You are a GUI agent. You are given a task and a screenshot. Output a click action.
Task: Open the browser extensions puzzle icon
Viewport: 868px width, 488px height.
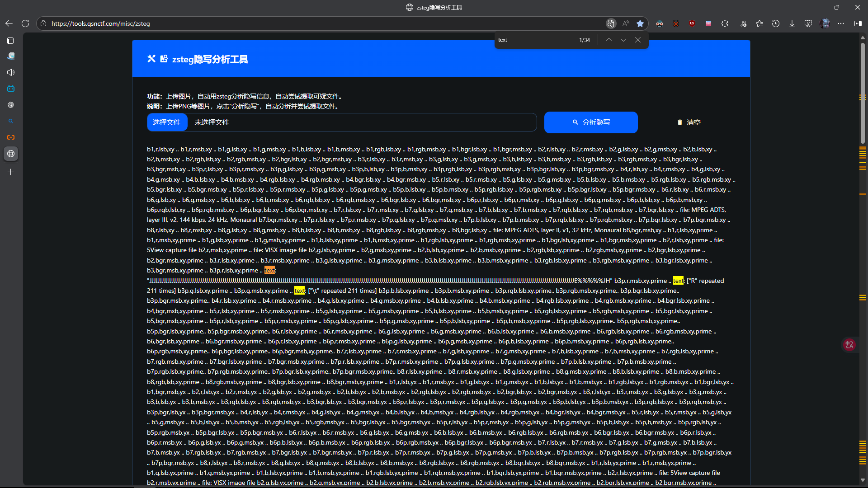pos(725,23)
